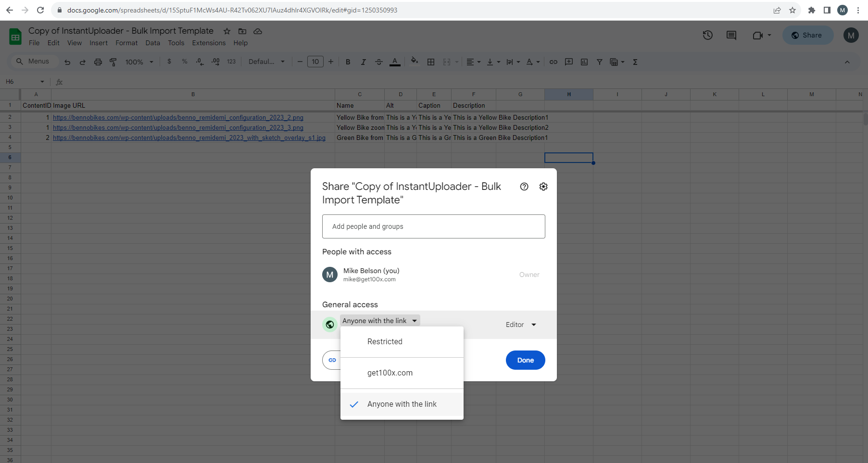Click the paint format roller icon
The width and height of the screenshot is (868, 463).
coord(113,62)
